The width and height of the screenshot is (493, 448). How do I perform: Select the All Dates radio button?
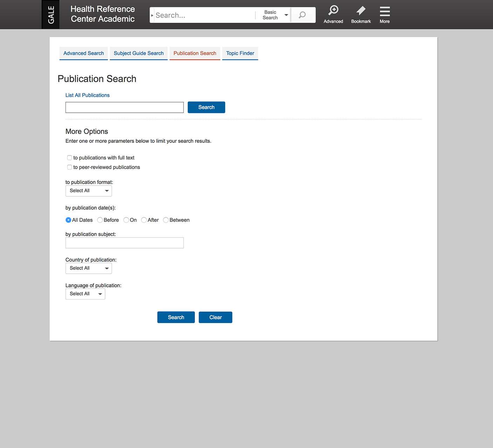68,220
